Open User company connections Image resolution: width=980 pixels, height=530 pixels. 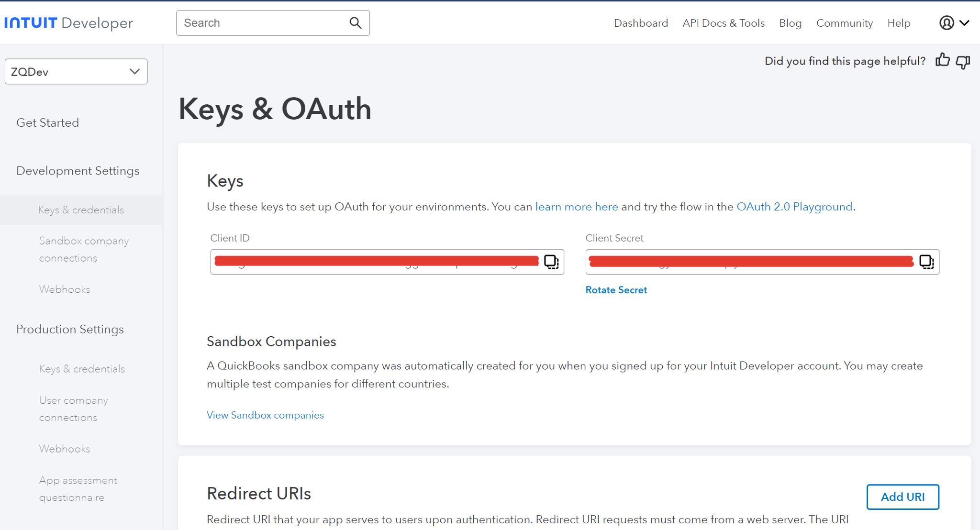click(73, 409)
